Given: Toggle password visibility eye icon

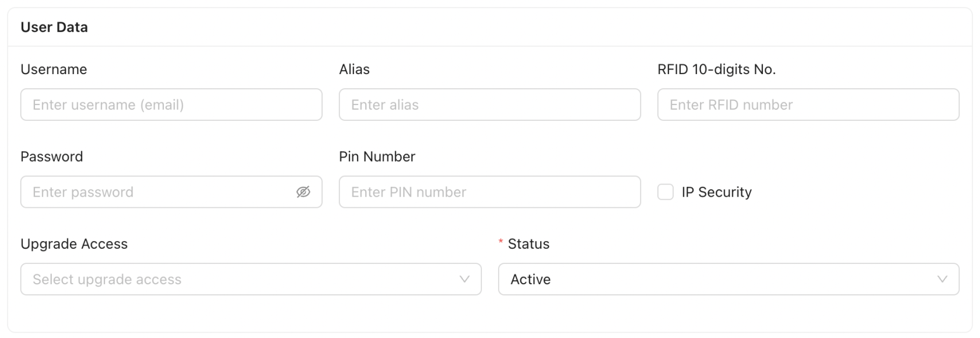Looking at the screenshot, I should tap(303, 192).
